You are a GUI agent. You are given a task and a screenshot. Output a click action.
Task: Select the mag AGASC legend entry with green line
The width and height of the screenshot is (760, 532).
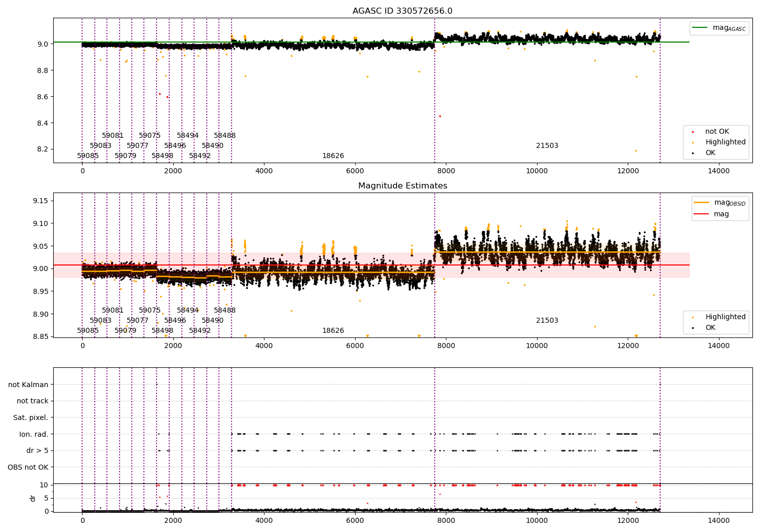[x=719, y=28]
